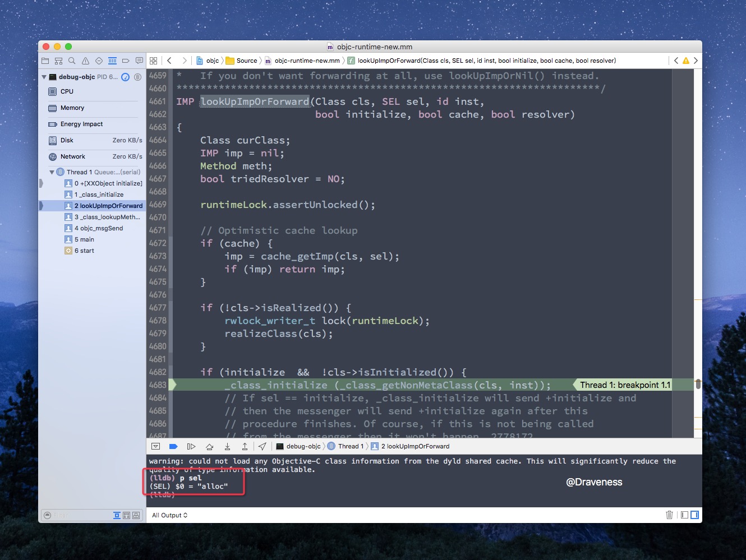Click the simulate location arrow icon
Screen dimensions: 746x560
point(263,446)
